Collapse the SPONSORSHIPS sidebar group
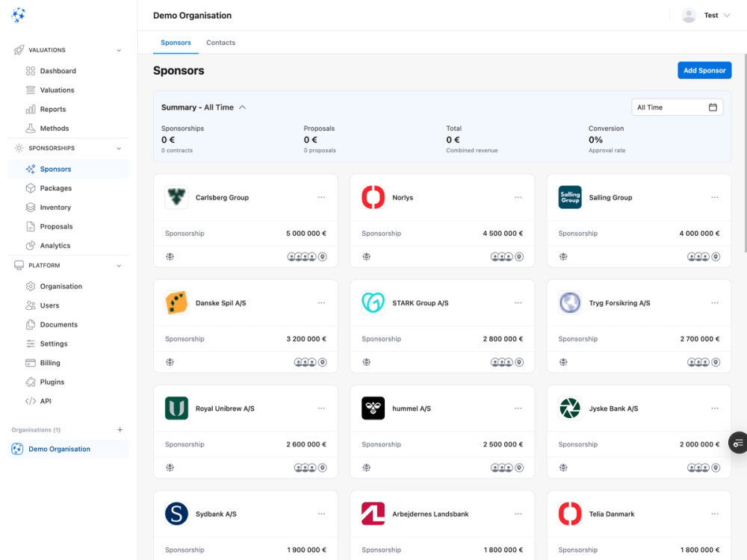This screenshot has height=560, width=747. 119,148
